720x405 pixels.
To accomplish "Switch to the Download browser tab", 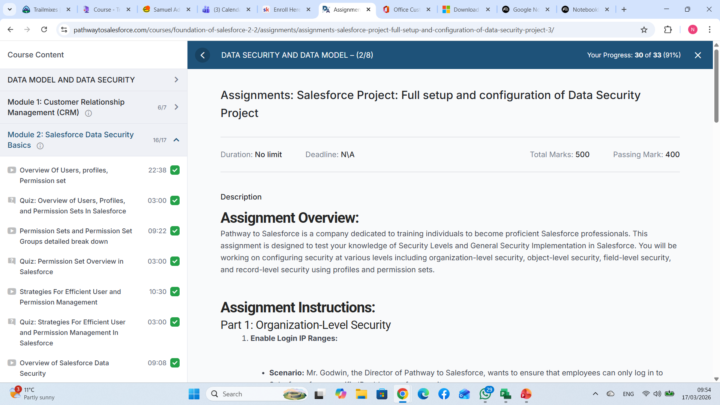I will click(466, 9).
